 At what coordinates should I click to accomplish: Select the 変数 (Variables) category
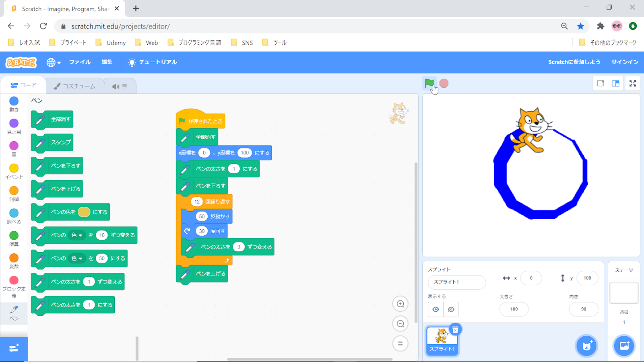coord(14,261)
